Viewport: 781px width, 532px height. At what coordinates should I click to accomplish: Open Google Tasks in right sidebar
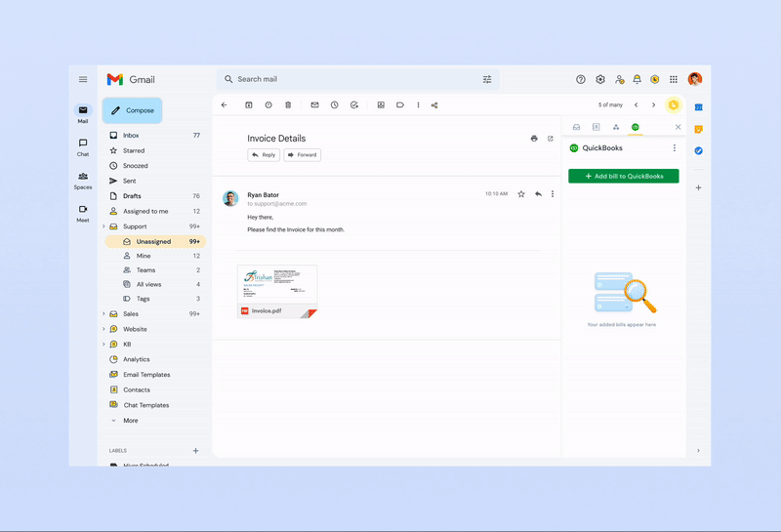pyautogui.click(x=698, y=150)
